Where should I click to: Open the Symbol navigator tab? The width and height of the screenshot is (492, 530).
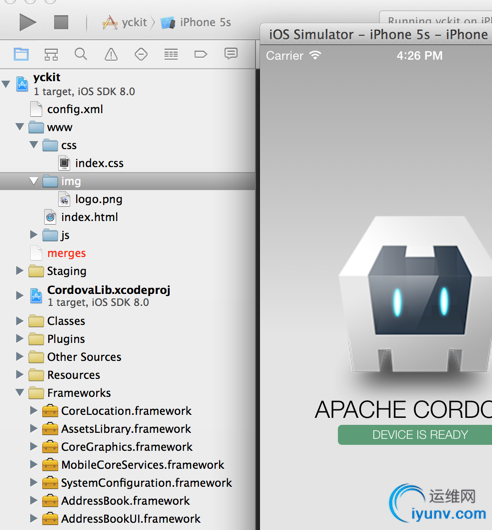click(51, 54)
